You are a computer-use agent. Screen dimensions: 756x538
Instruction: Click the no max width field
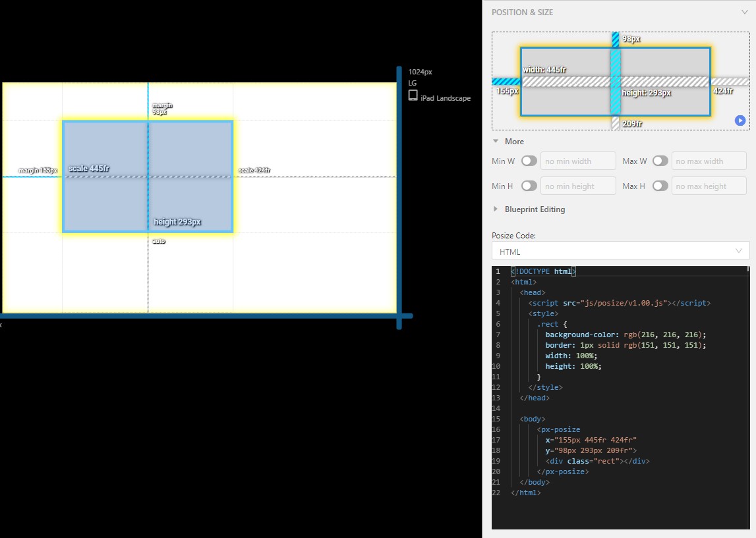(709, 161)
